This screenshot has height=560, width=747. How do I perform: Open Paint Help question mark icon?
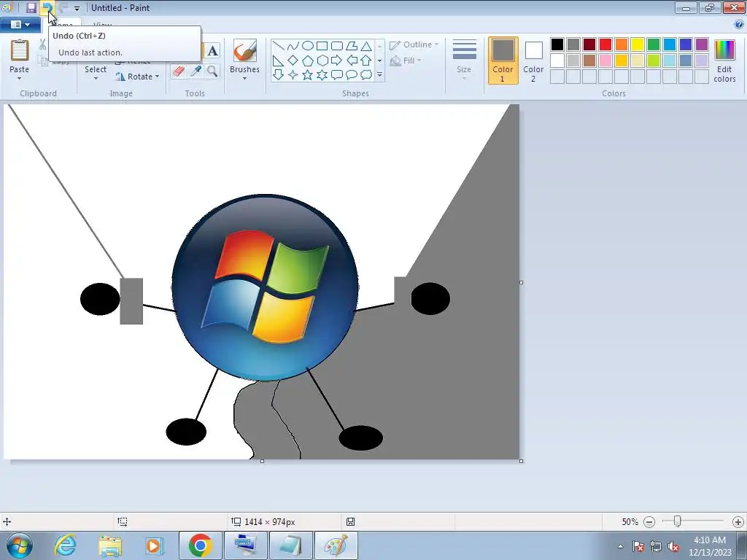pyautogui.click(x=738, y=24)
